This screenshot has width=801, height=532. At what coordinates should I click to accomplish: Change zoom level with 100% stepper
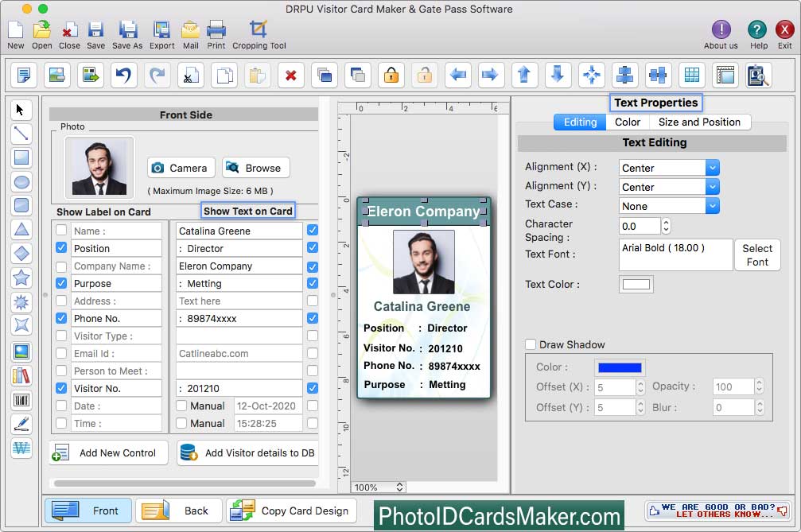399,487
